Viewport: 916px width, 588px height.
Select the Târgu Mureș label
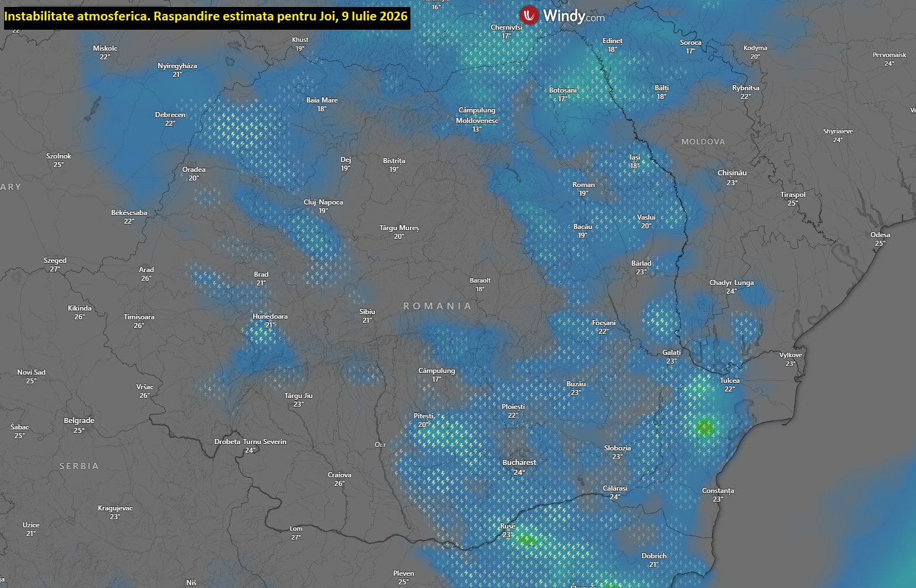point(399,228)
